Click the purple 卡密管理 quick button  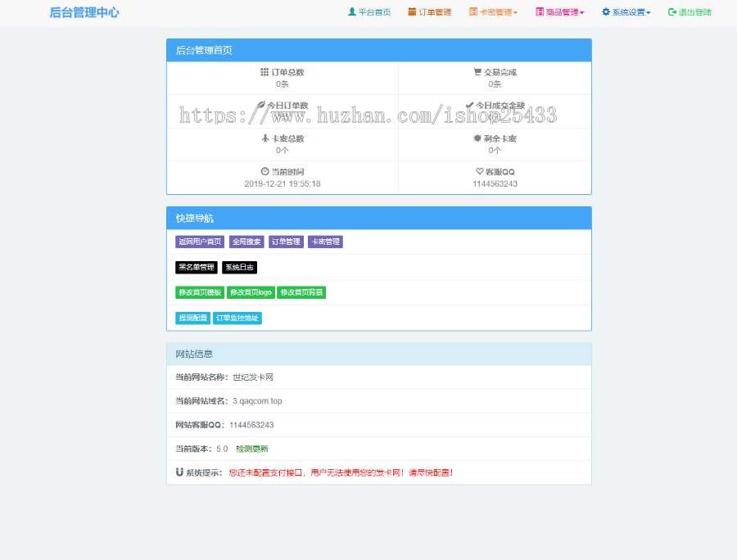[325, 242]
